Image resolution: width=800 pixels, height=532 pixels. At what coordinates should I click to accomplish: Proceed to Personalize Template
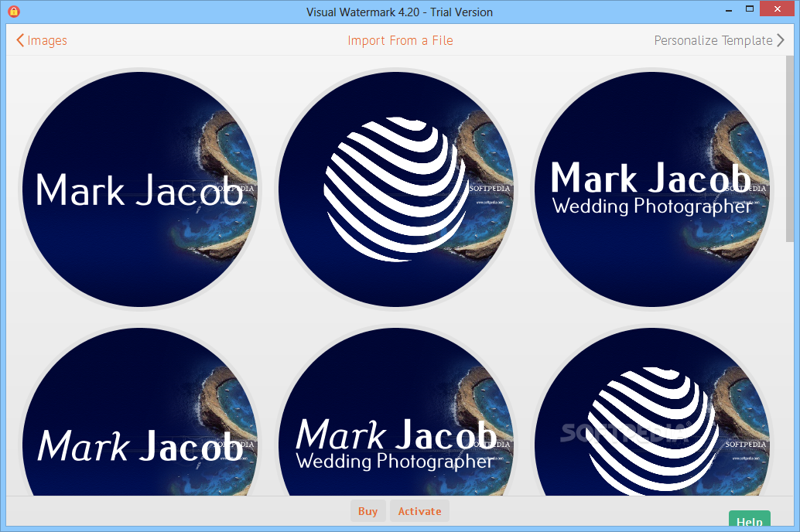click(719, 40)
